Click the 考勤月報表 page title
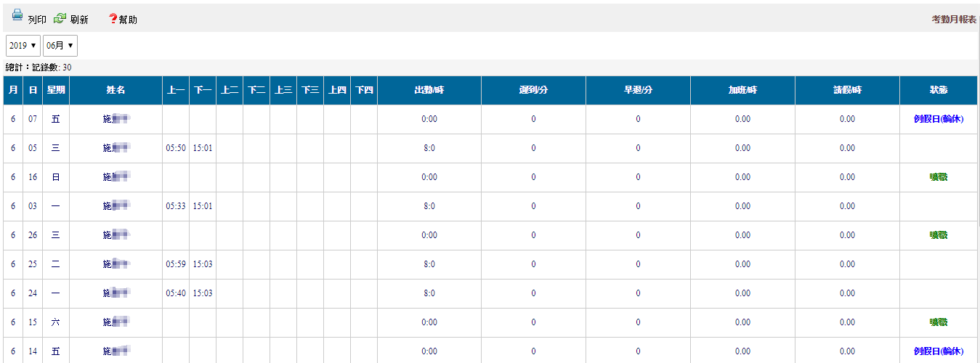The image size is (980, 363). [953, 20]
